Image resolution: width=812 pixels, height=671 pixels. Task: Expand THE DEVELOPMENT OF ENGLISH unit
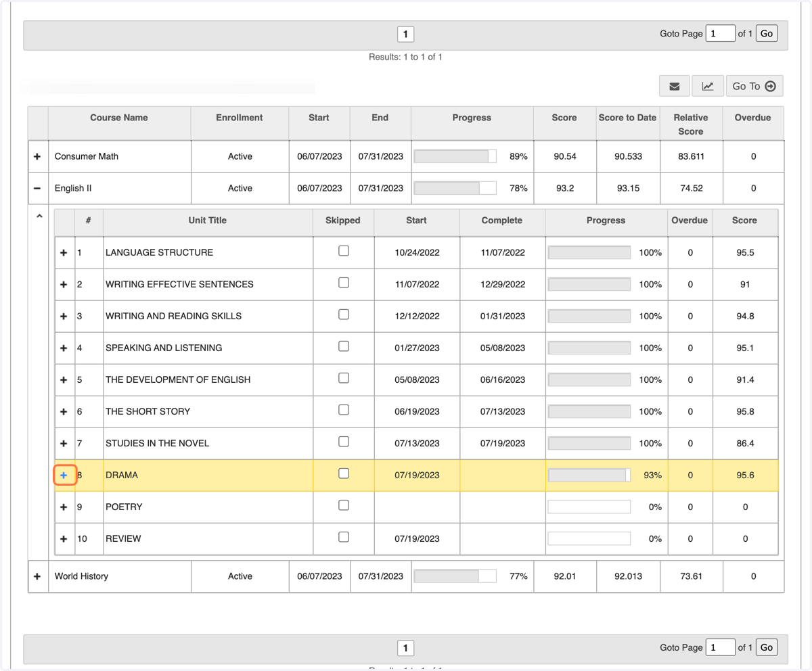(x=64, y=379)
